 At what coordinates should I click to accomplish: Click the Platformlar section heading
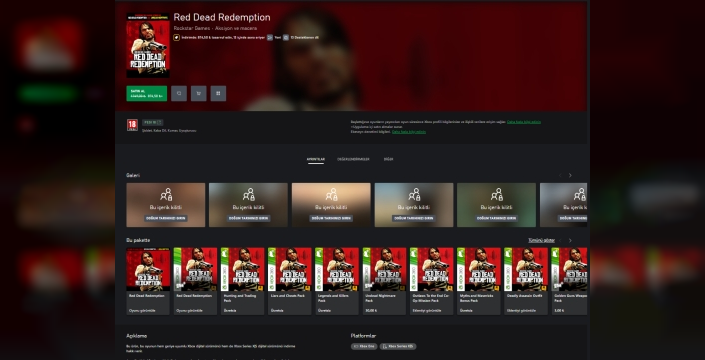tap(363, 336)
